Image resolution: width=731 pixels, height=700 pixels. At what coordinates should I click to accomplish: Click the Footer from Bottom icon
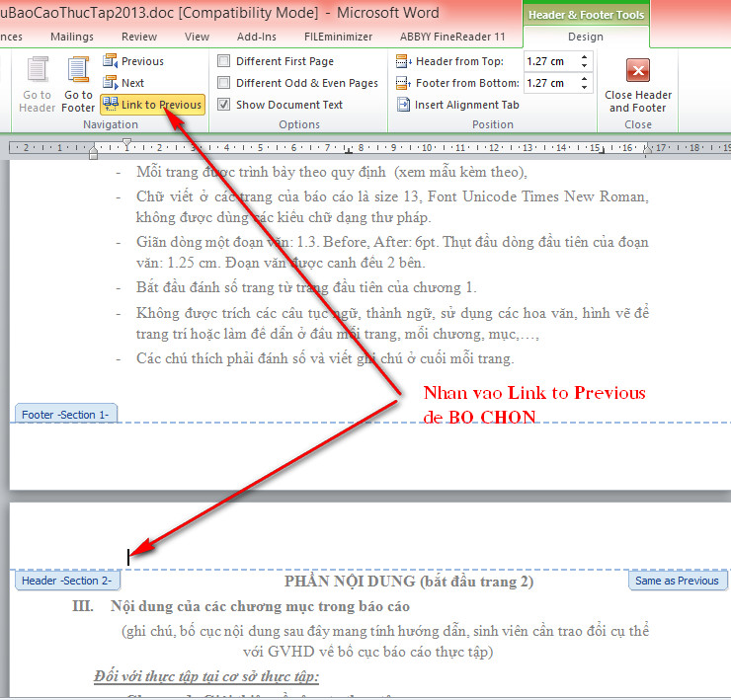(x=403, y=83)
